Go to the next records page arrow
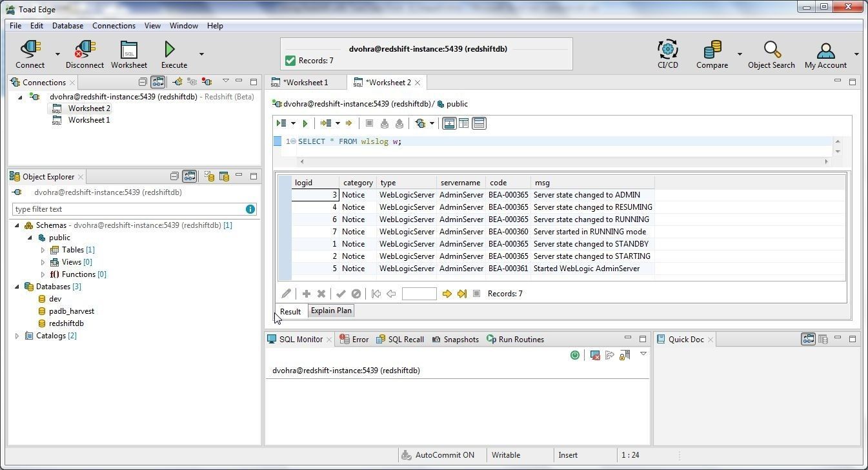This screenshot has height=470, width=868. (447, 294)
